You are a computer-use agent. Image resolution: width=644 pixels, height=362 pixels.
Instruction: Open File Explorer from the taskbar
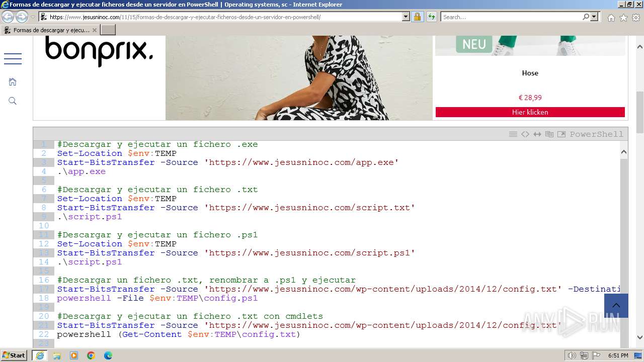point(57,355)
